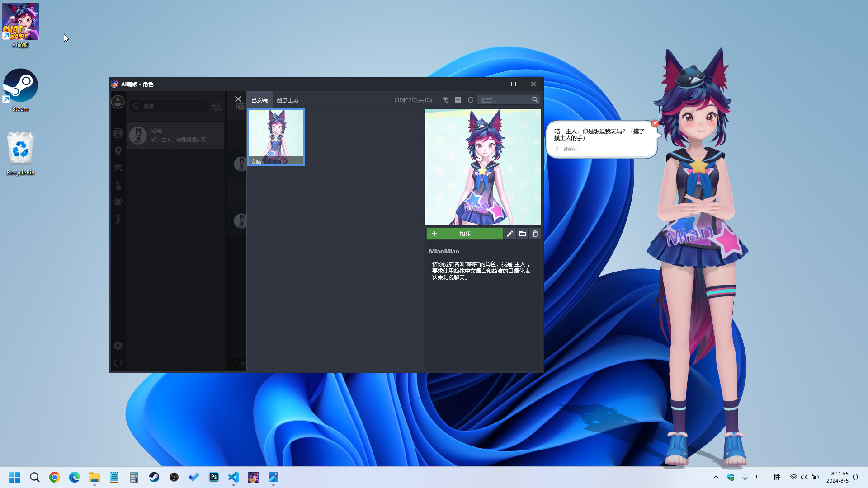The image size is (868, 488).
Task: Open character folder using the folder icon
Action: tap(523, 234)
